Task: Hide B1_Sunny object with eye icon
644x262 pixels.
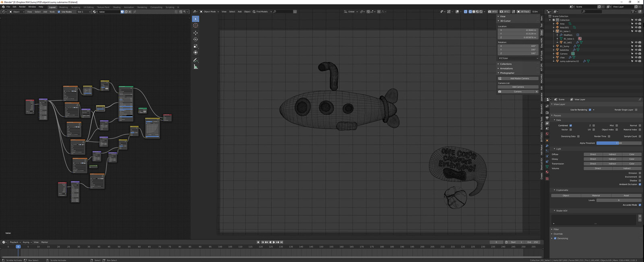Action: tap(636, 46)
